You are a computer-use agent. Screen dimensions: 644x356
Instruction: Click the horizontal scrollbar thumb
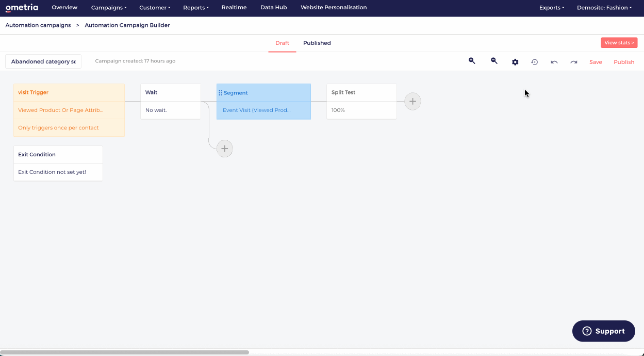(125, 352)
